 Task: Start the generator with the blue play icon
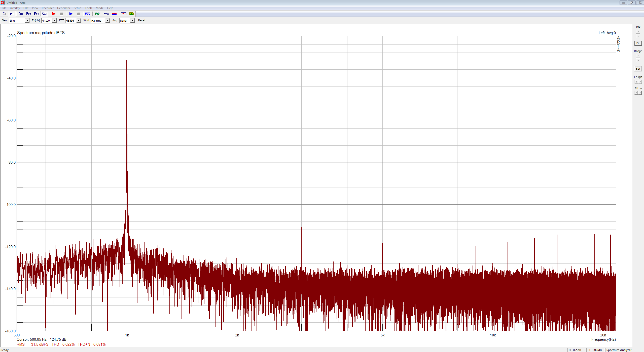pos(71,14)
